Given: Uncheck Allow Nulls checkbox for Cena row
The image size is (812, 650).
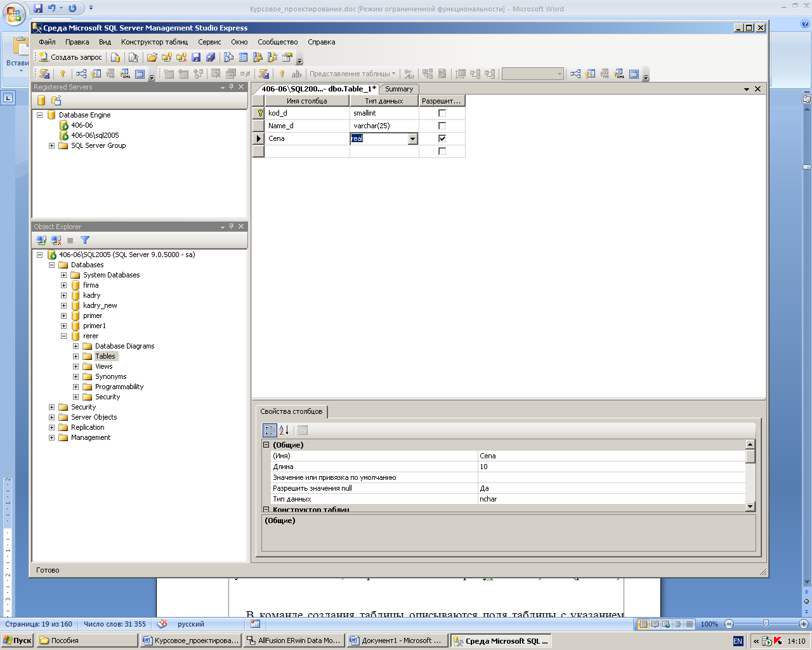Looking at the screenshot, I should [442, 138].
